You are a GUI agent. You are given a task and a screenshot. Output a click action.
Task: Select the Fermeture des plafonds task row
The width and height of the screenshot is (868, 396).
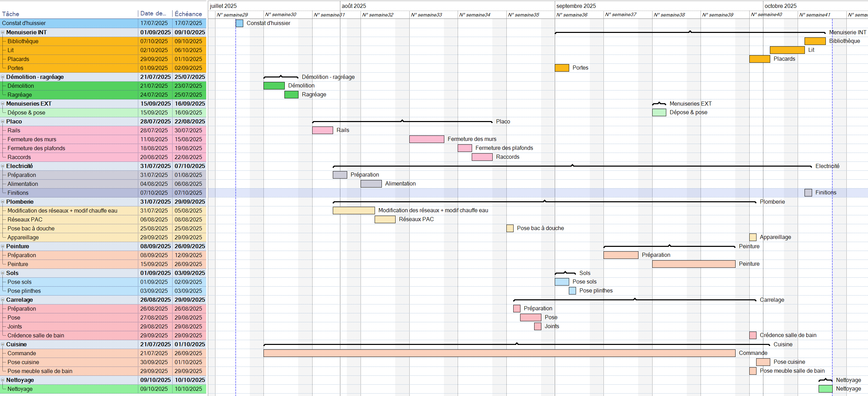(69, 148)
